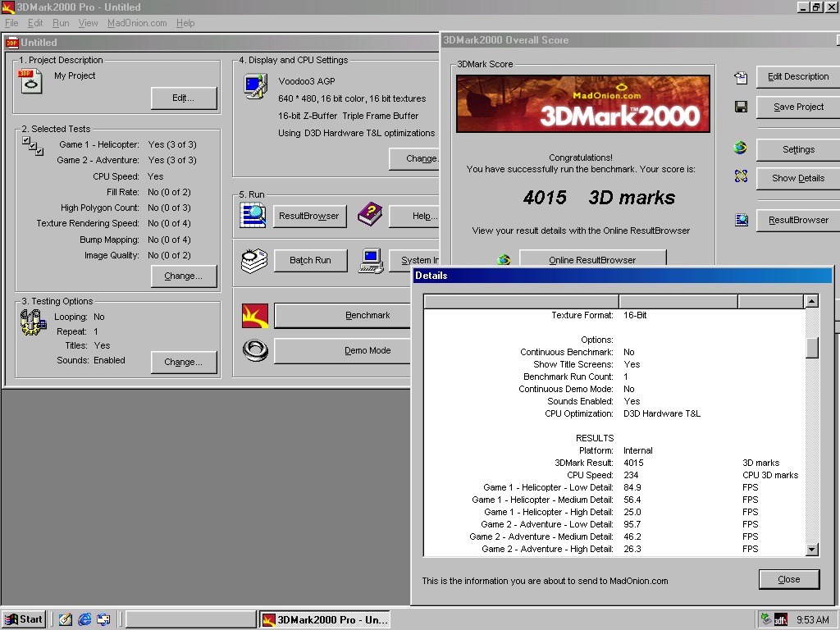Image resolution: width=840 pixels, height=630 pixels.
Task: Click the Edit Description button
Action: coord(797,76)
